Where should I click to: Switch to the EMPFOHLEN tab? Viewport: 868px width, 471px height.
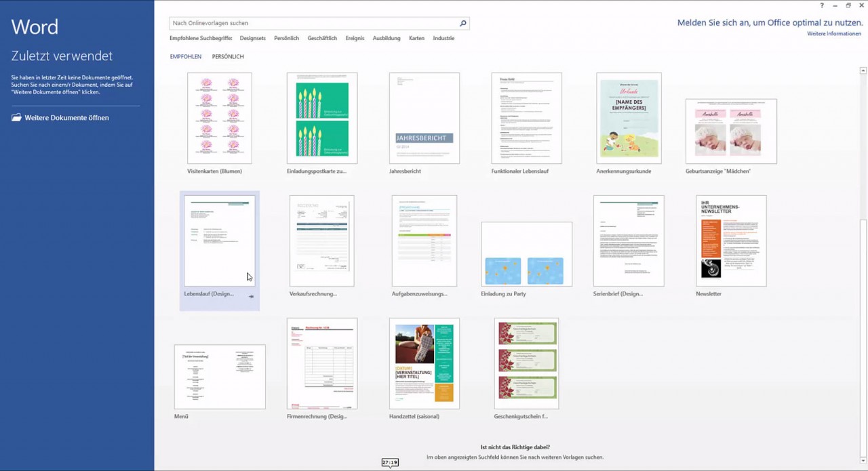pos(185,56)
